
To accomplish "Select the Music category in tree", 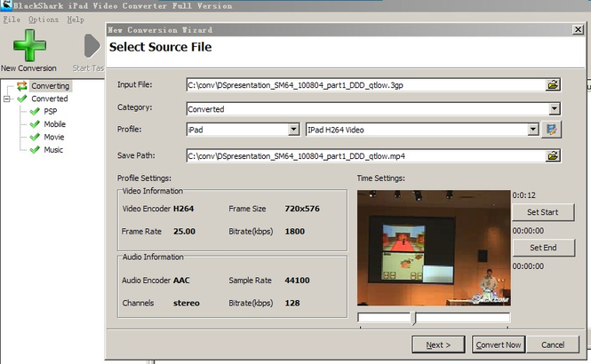I will (53, 150).
